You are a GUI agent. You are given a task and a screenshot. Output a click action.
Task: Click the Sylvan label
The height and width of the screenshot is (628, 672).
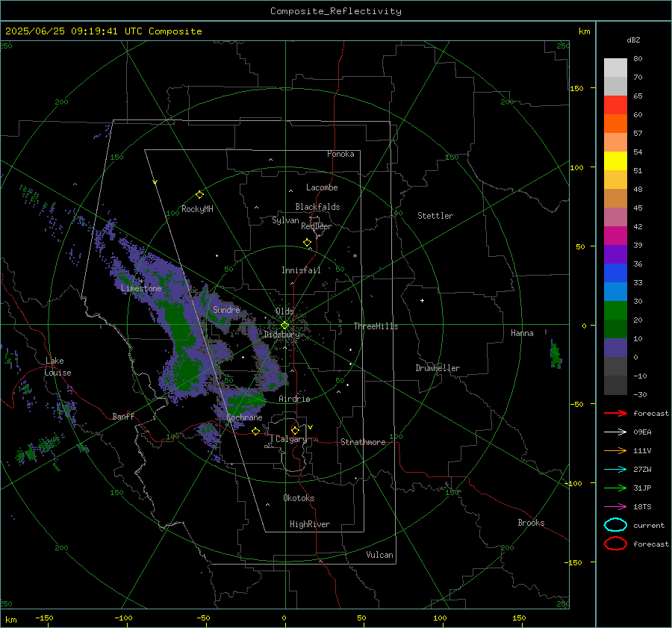pos(285,220)
